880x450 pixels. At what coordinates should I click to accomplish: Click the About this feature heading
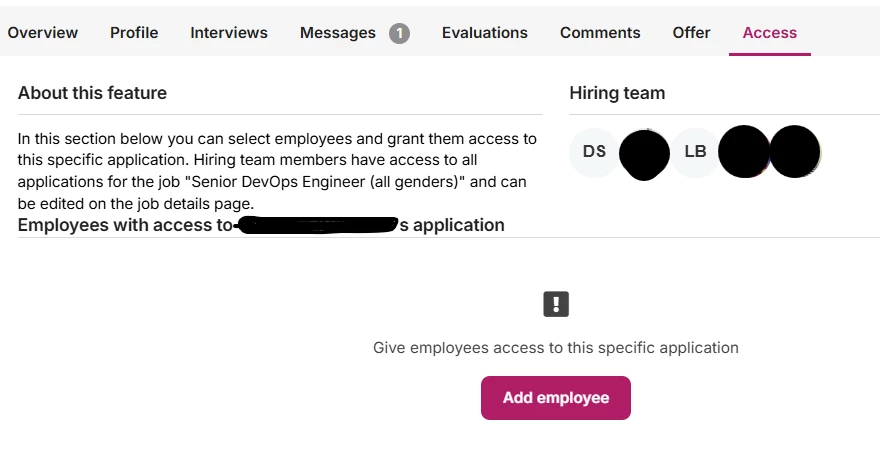pyautogui.click(x=92, y=93)
